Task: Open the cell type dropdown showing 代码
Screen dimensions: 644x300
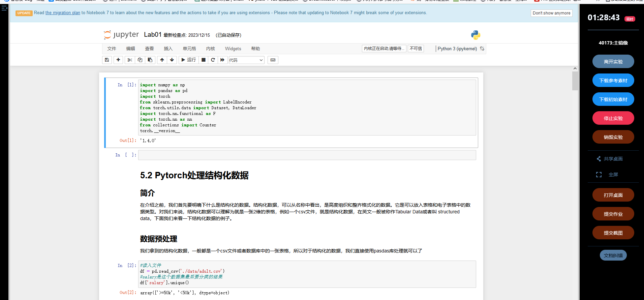Action: click(x=246, y=60)
